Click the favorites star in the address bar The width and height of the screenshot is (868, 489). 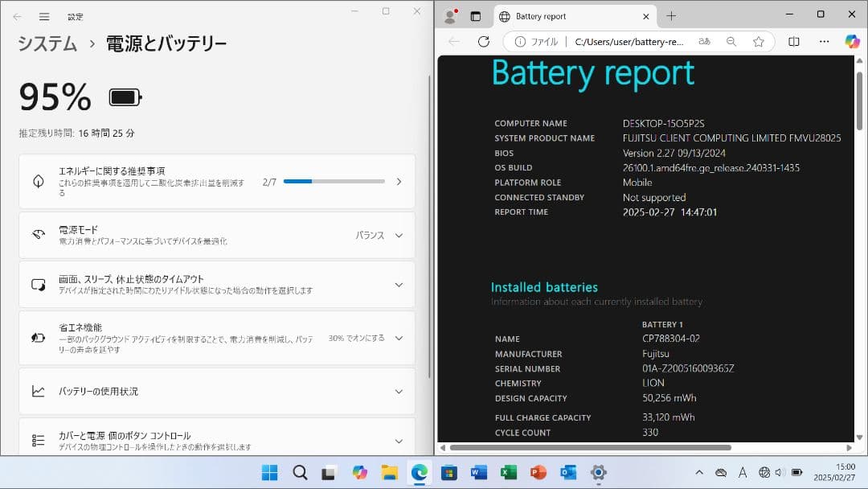pyautogui.click(x=758, y=42)
